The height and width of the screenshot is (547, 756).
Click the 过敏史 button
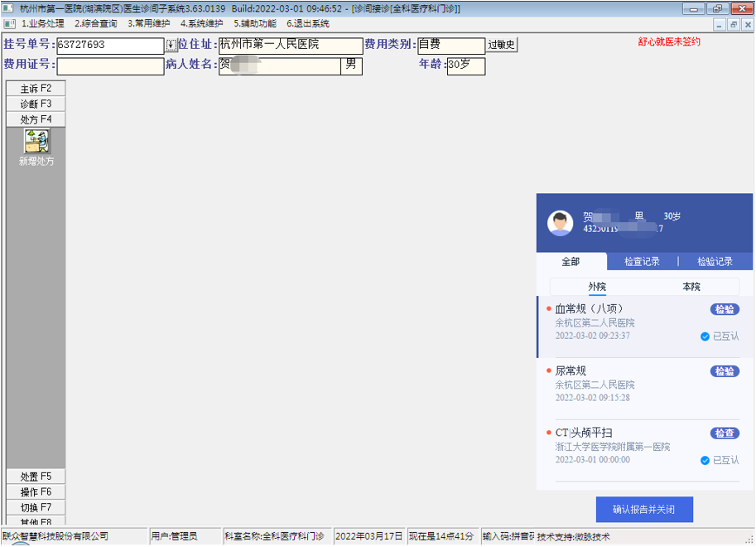pyautogui.click(x=503, y=45)
